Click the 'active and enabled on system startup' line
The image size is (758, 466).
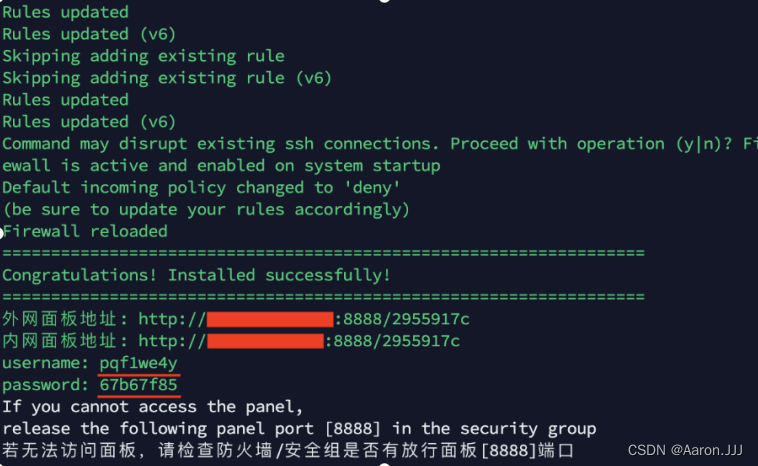pos(221,166)
